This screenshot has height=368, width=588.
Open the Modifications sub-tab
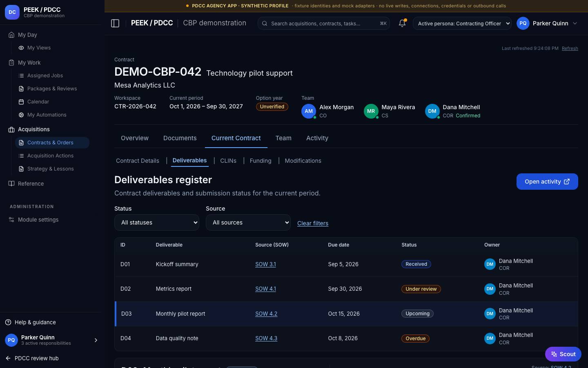(303, 161)
